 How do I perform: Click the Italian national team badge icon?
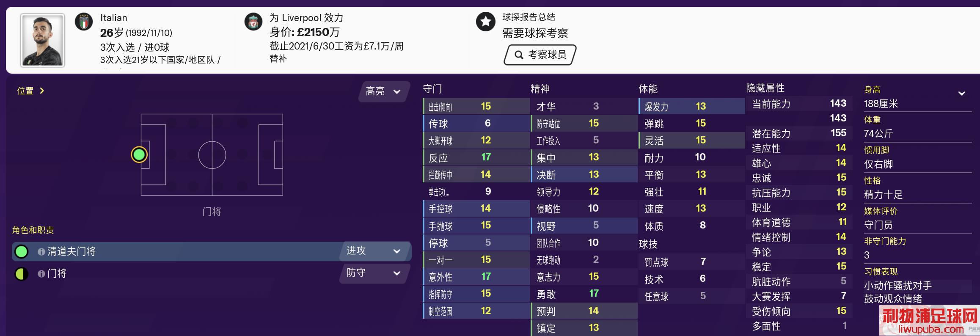(84, 22)
